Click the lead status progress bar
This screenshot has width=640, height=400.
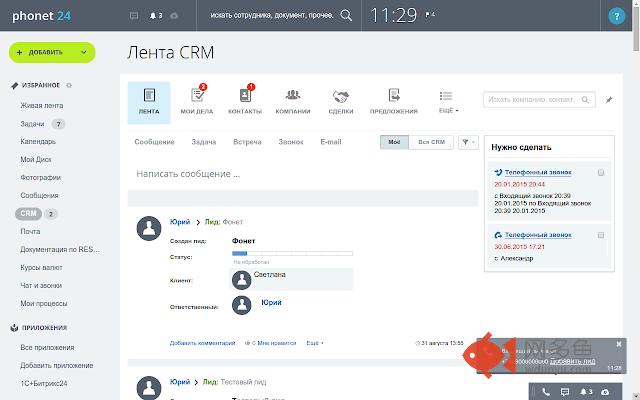click(292, 253)
